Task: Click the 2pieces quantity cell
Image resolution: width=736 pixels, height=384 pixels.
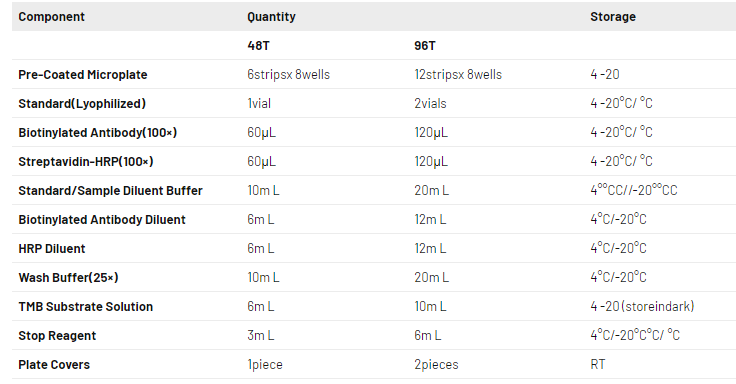Action: click(436, 365)
